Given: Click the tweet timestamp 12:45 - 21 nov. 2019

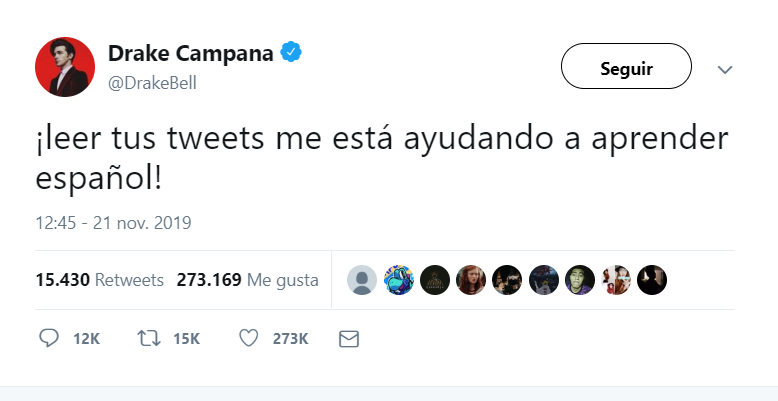Looking at the screenshot, I should (113, 222).
